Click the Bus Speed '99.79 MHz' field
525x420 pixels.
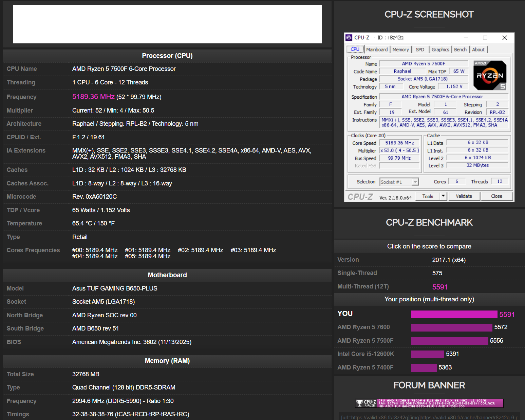tap(399, 158)
